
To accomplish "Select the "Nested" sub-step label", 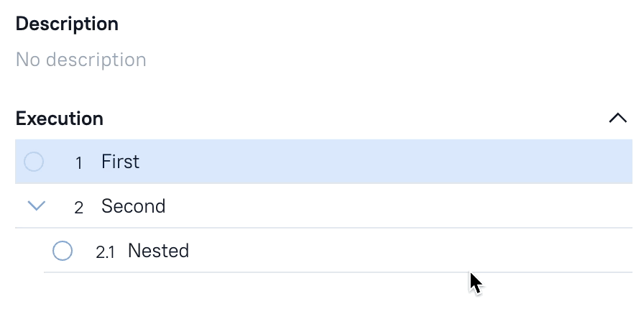I will pos(158,251).
